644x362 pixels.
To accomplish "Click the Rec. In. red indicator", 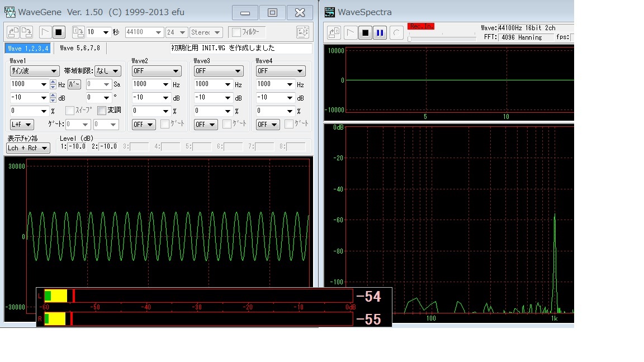I will (x=421, y=26).
